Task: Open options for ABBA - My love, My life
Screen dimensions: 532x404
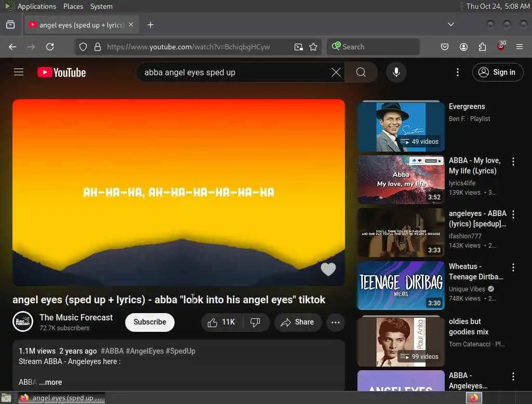Action: tap(513, 162)
